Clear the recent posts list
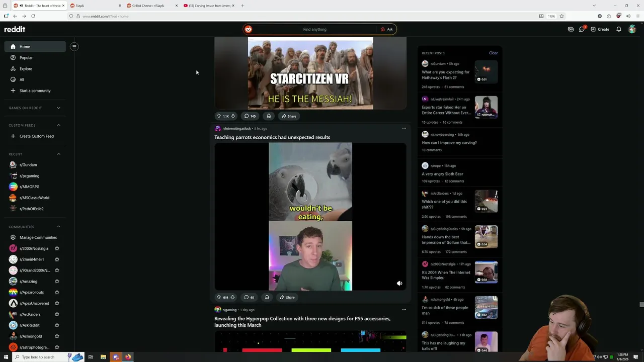This screenshot has height=362, width=644. coord(493,53)
